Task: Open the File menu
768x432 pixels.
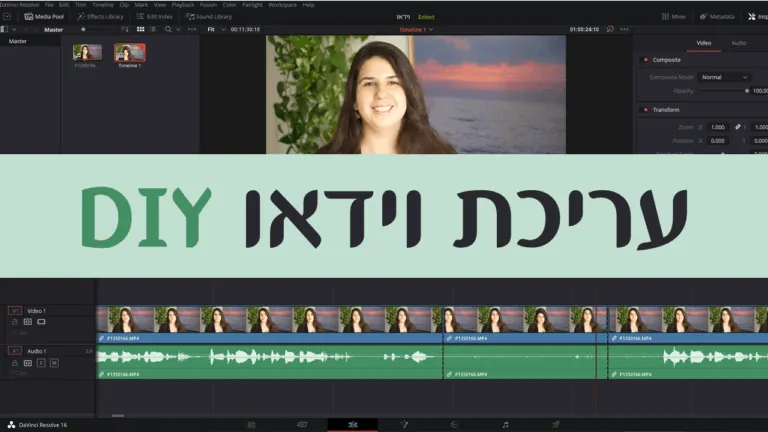Action: point(49,5)
